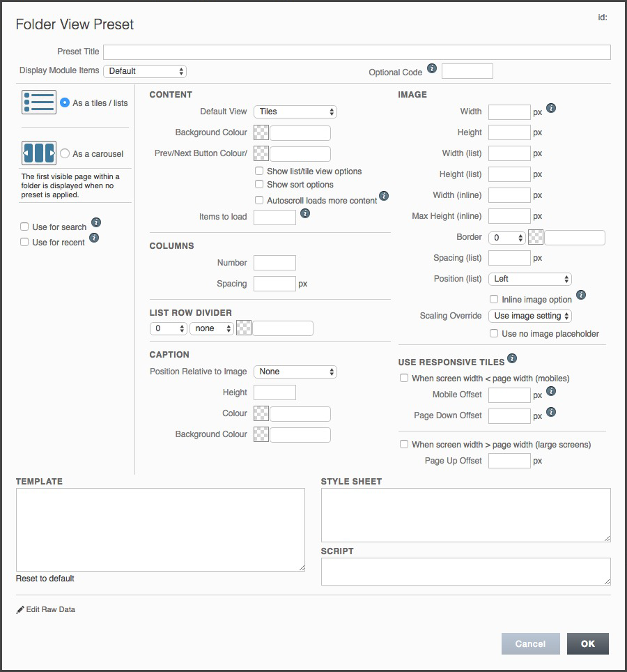Viewport: 627px width, 672px height.
Task: Open the Scaling Override dropdown
Action: click(530, 316)
